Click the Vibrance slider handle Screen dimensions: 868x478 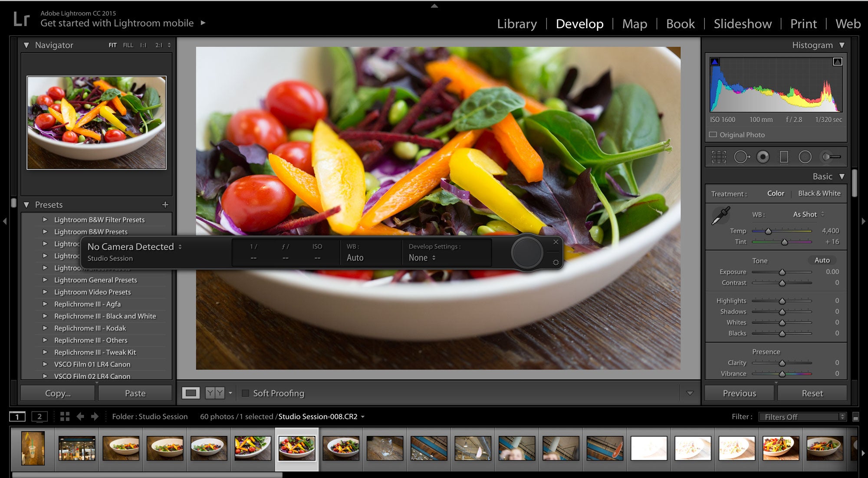(782, 374)
